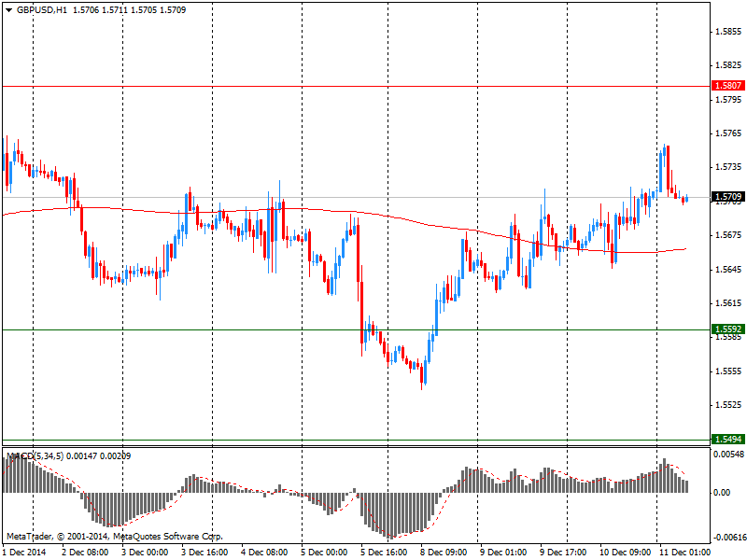747x560 pixels.
Task: Click the 8 Dec 09:00 time axis label
Action: pos(444,552)
